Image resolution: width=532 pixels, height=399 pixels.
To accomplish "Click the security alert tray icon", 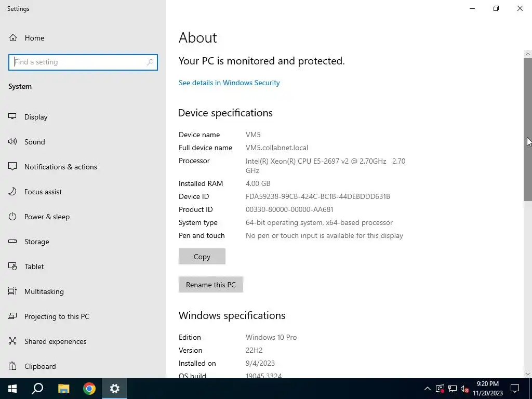I will (440, 389).
